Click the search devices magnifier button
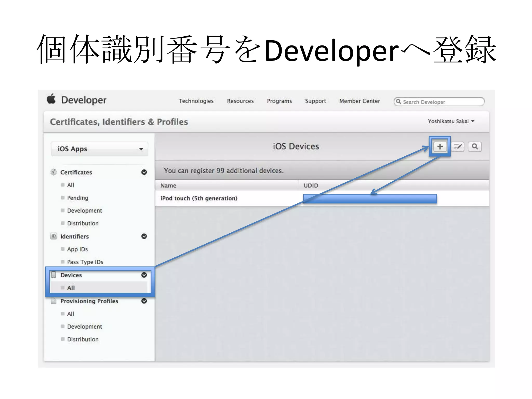Screen dimensions: 532x399 pos(475,147)
